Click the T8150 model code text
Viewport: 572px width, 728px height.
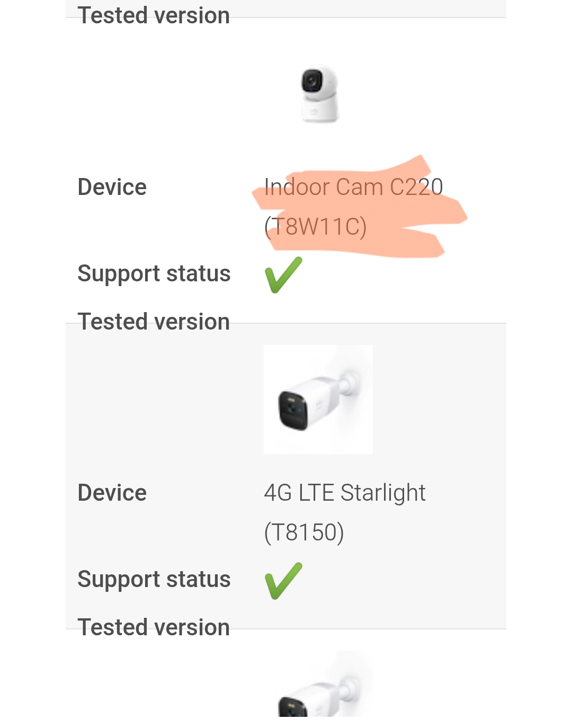304,532
